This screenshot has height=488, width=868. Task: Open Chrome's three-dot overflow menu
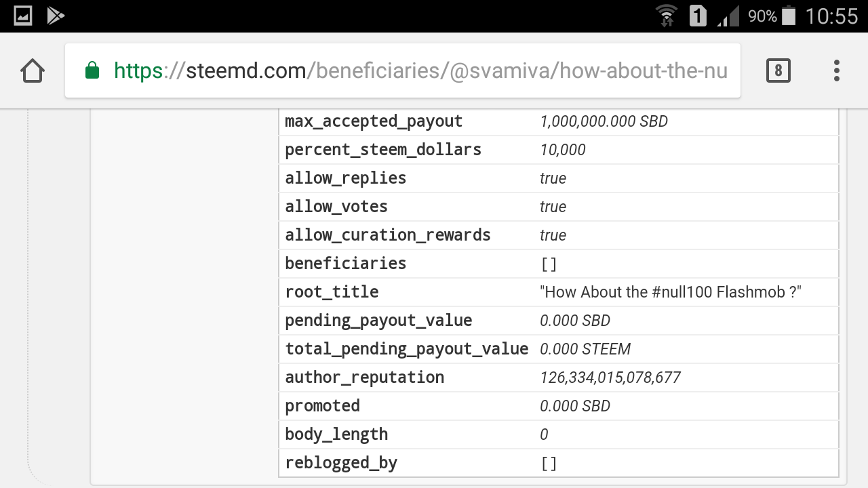837,70
